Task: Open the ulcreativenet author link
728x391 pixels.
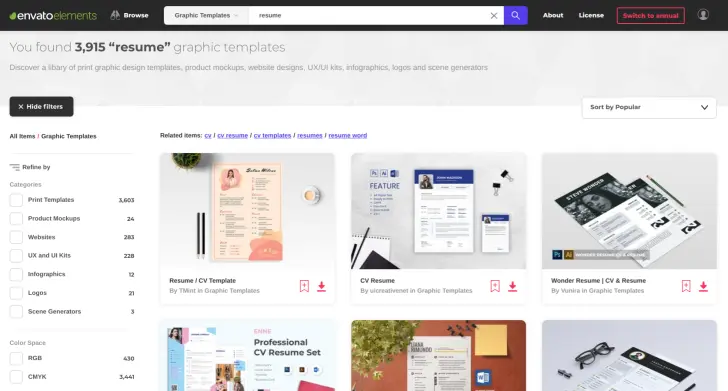Action: coord(389,291)
